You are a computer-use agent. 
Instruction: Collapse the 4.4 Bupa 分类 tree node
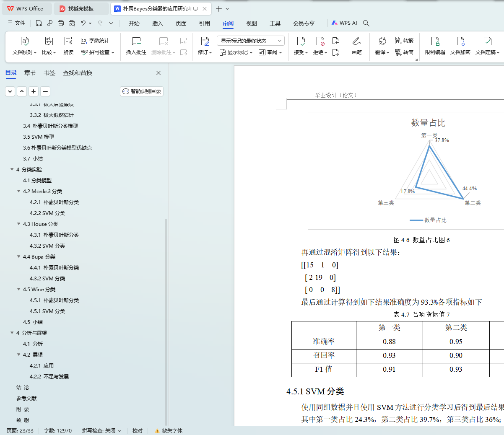click(18, 256)
